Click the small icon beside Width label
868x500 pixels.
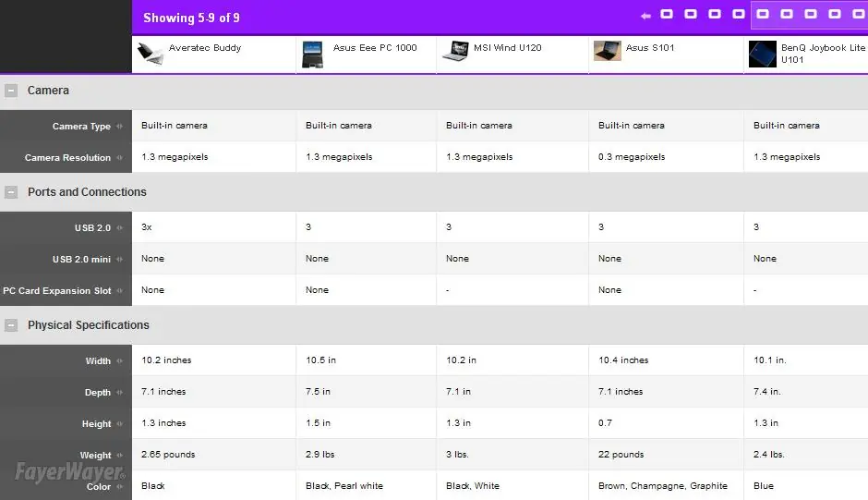pos(119,360)
